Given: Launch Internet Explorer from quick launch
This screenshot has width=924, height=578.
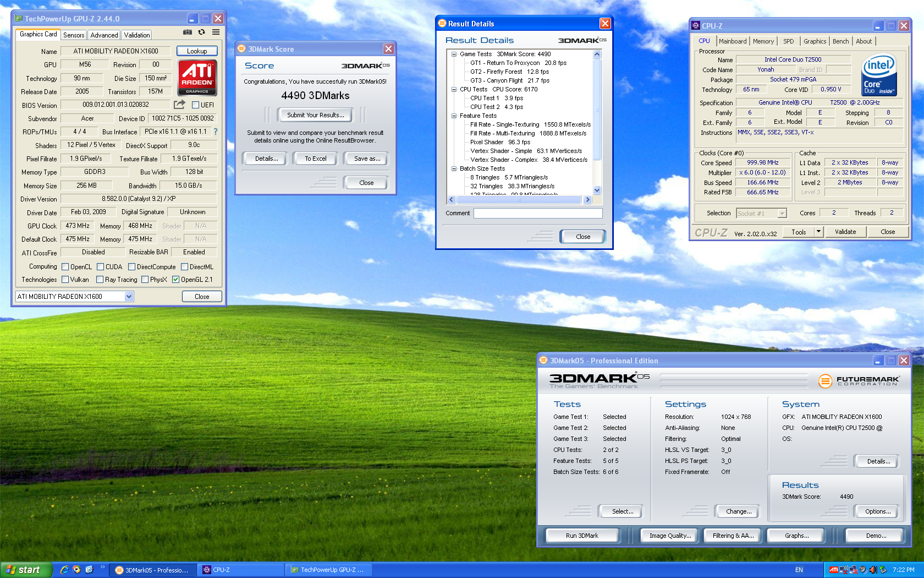Looking at the screenshot, I should coord(64,570).
